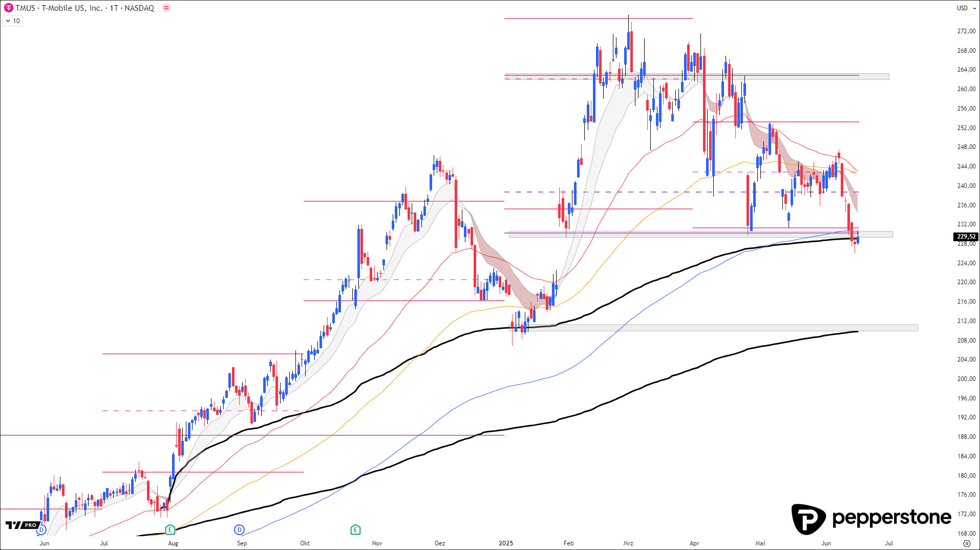Open the dividend D marker above Sep

pos(239,530)
